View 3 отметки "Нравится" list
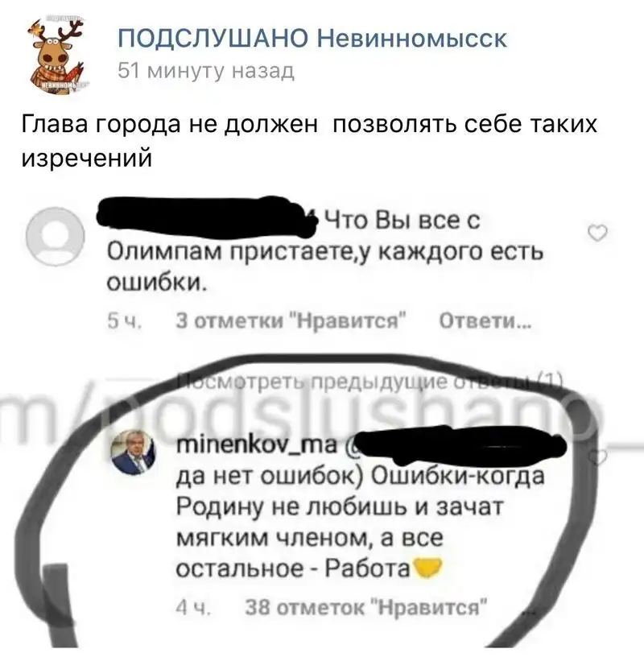The height and width of the screenshot is (657, 644). [x=291, y=321]
